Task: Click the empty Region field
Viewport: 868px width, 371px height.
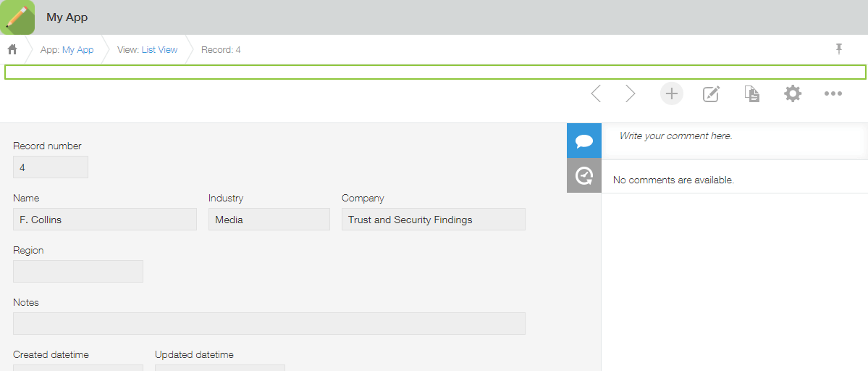Action: pos(78,271)
